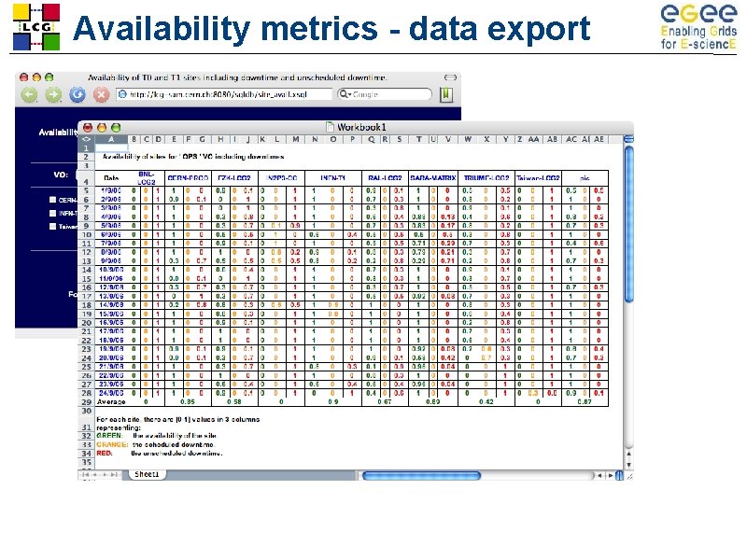The height and width of the screenshot is (560, 747).
Task: Check the Taiwan site checkbox in the VO sidebar
Action: (53, 225)
